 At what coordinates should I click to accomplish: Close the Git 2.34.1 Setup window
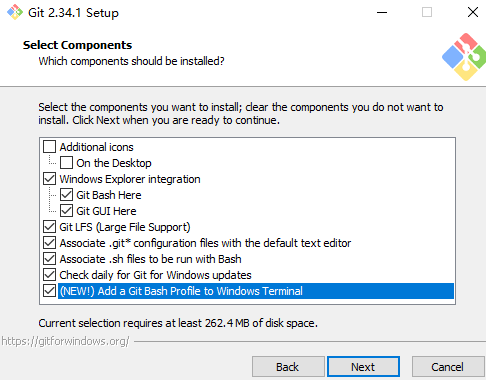[x=473, y=12]
